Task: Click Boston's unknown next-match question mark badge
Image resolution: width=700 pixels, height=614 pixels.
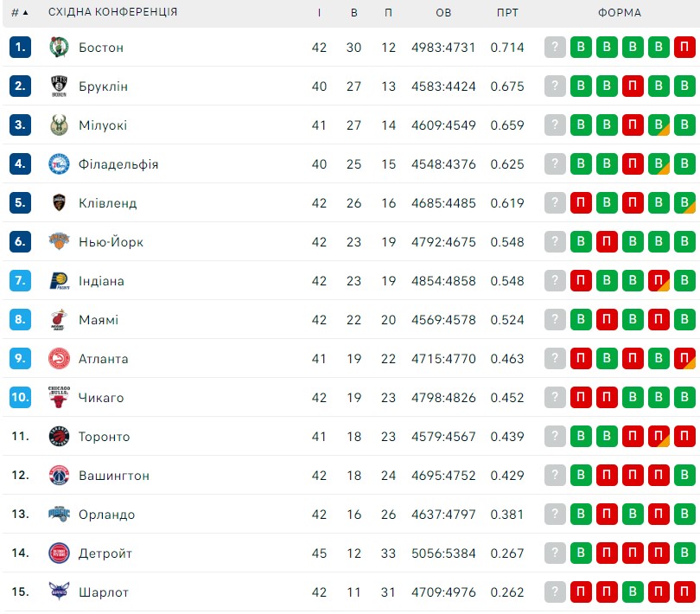Action: [555, 47]
